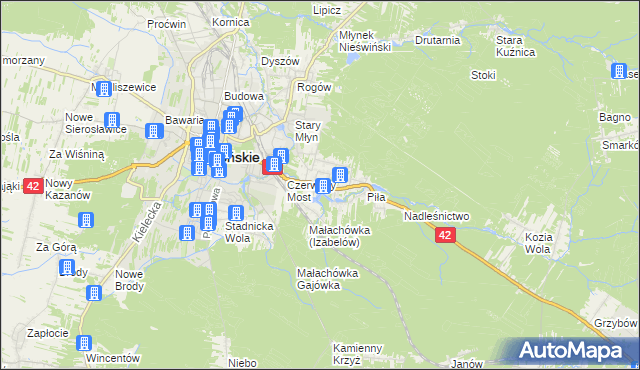
Task: Click building marker left of Nowe Brody
Action: pyautogui.click(x=94, y=293)
